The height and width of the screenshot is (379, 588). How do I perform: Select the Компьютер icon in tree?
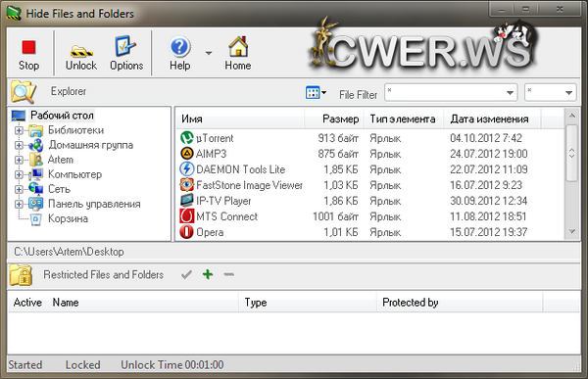[36, 174]
